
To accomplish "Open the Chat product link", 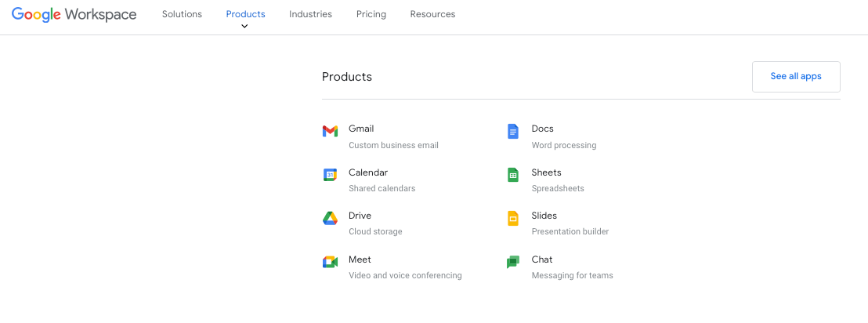I will [x=542, y=259].
